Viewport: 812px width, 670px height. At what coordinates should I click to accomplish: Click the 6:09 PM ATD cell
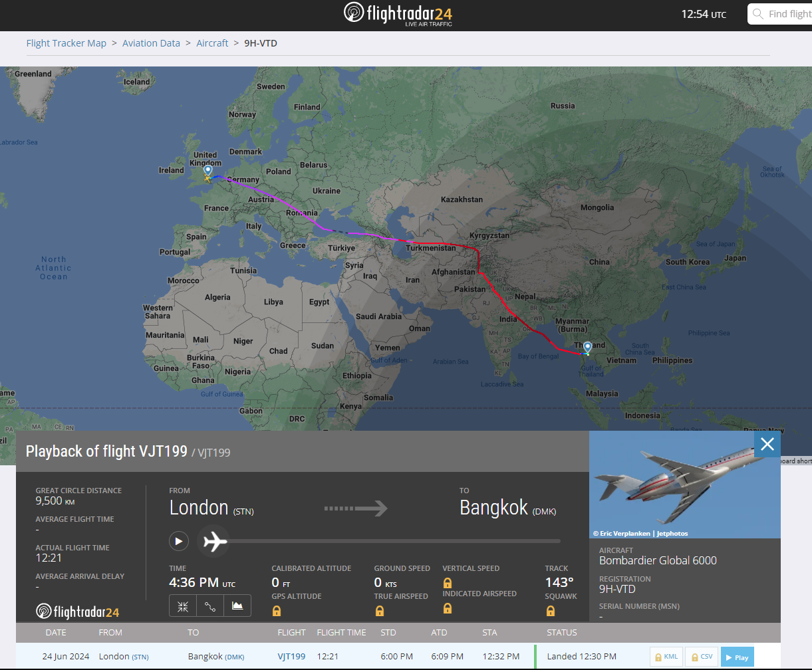pyautogui.click(x=448, y=657)
